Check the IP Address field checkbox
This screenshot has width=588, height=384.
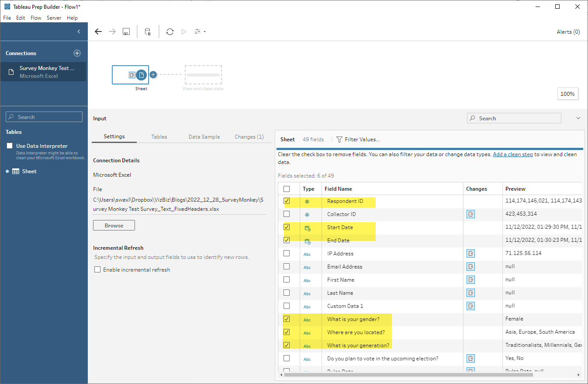[x=287, y=253]
